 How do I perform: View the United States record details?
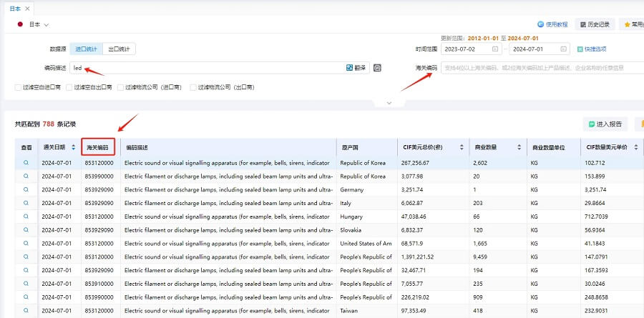coord(26,243)
